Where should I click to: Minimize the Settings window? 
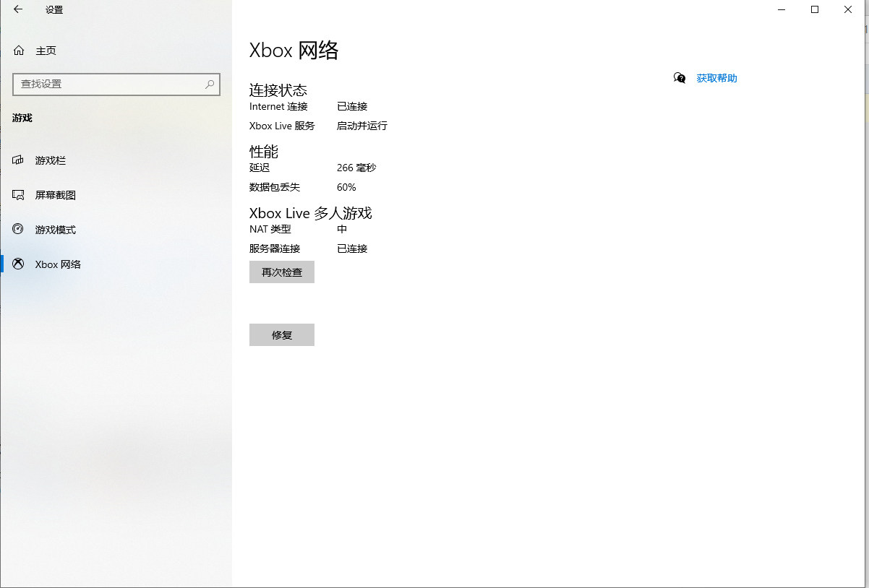click(782, 9)
